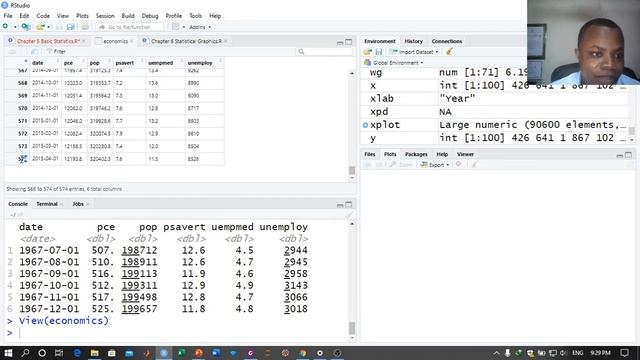This screenshot has width=640, height=360.
Task: Open the recent files dropdown arrow
Action: [x=49, y=27]
